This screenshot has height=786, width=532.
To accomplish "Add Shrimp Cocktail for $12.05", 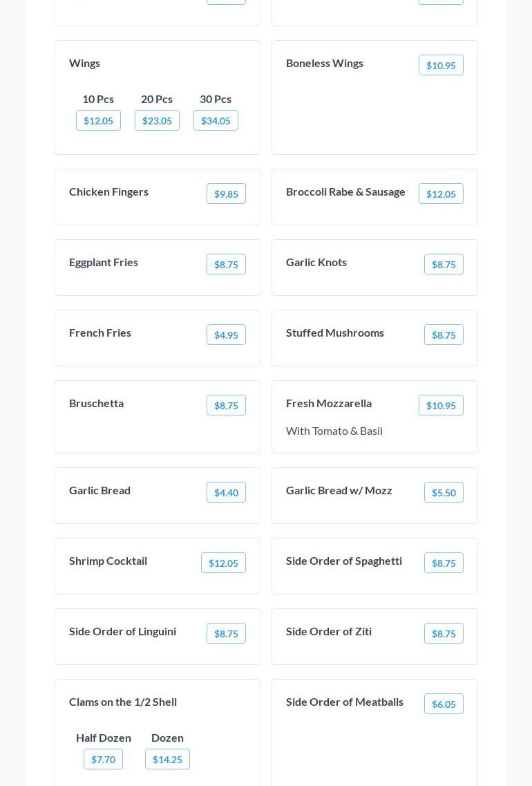I will pyautogui.click(x=223, y=563).
